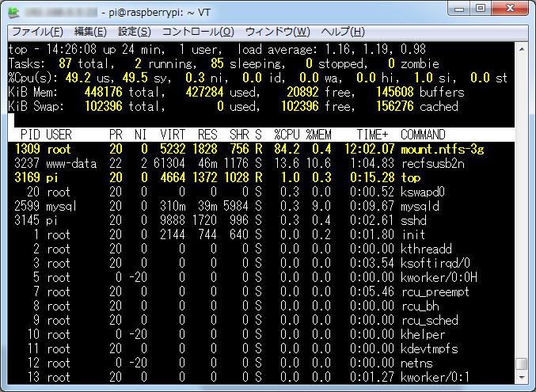Click PID 2599 in process list
This screenshot has width=536, height=392.
pos(28,206)
